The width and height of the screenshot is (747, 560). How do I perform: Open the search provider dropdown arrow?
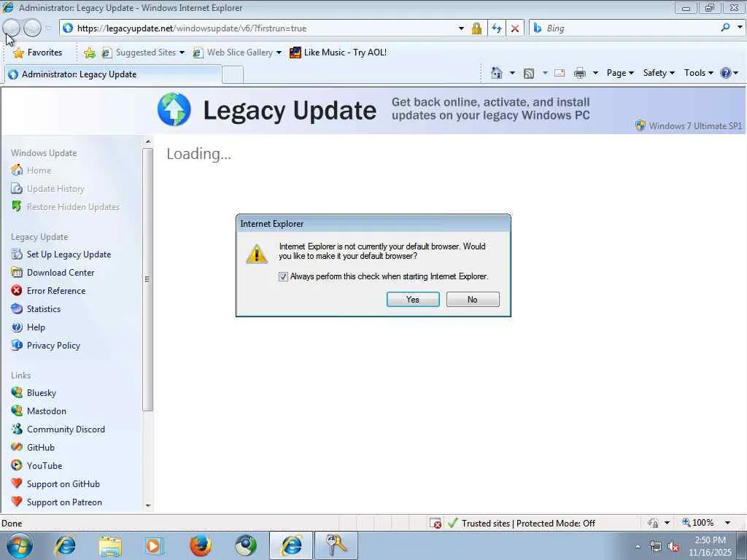(740, 28)
